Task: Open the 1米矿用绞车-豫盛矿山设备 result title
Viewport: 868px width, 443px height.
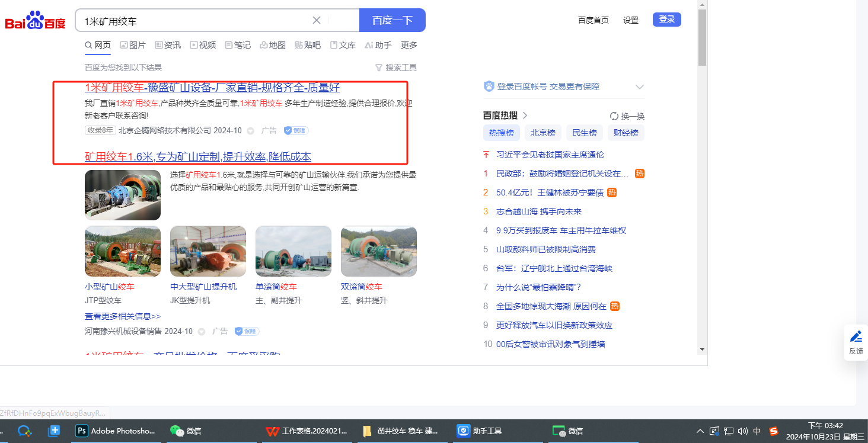Action: 212,88
